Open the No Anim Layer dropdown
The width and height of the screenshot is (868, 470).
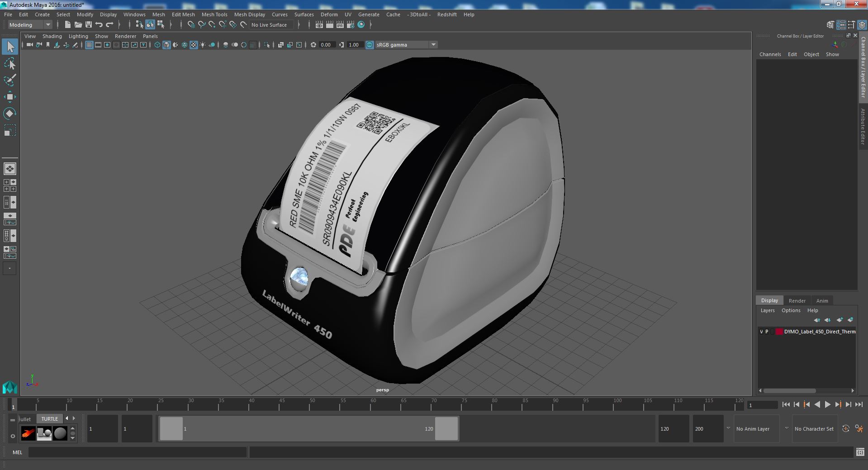pyautogui.click(x=757, y=429)
